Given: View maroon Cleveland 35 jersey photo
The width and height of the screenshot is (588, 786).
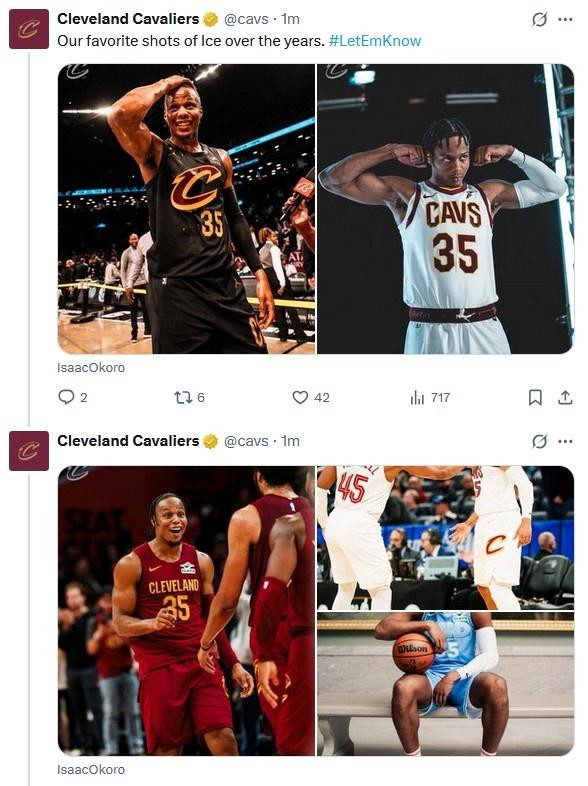Looking at the screenshot, I should coord(186,611).
